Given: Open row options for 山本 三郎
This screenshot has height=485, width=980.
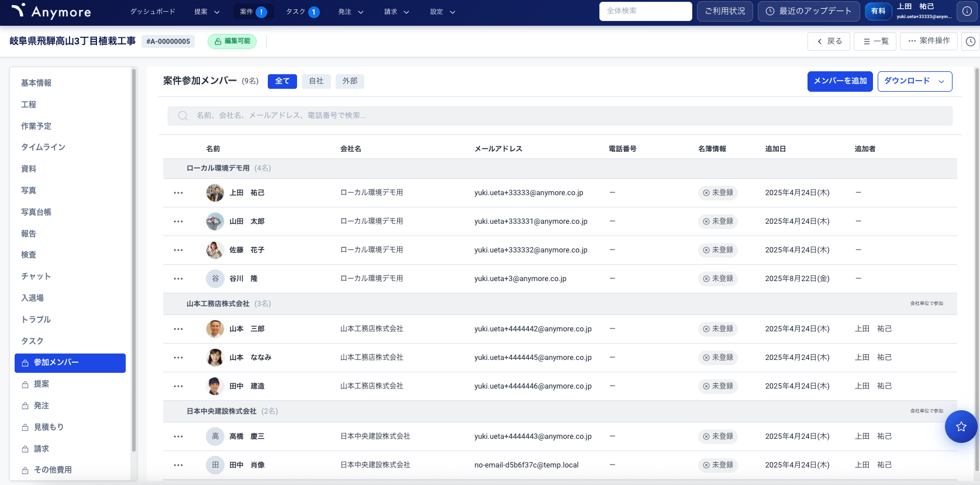Looking at the screenshot, I should click(178, 329).
